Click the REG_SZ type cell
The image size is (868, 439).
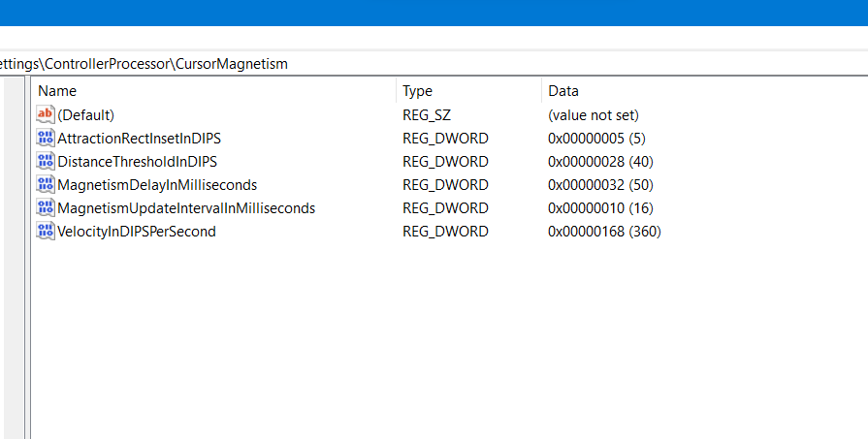point(427,115)
